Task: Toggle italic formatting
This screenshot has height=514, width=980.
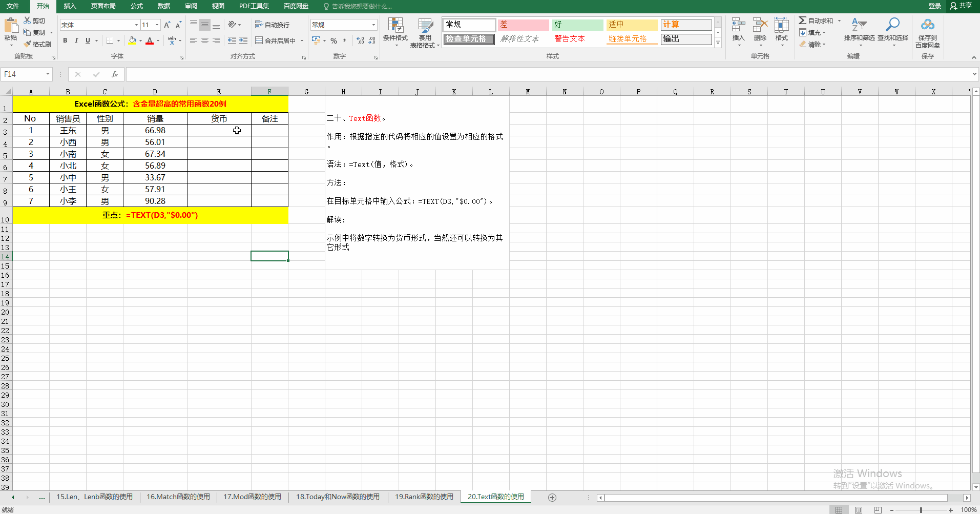Action: [x=76, y=40]
